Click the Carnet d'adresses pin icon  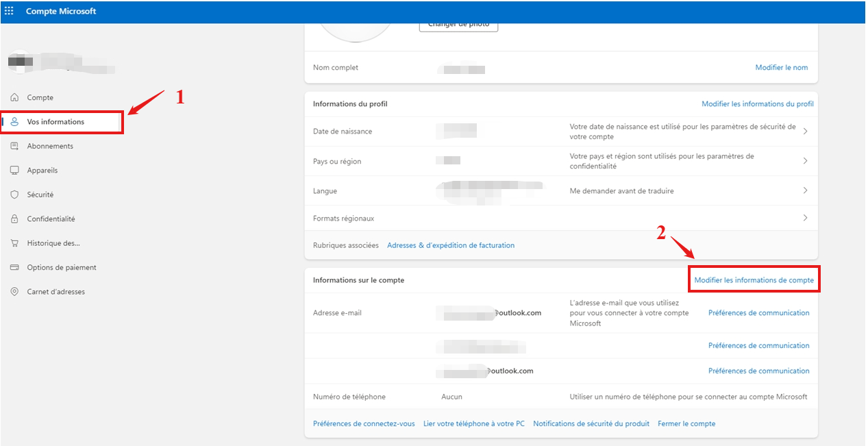(14, 292)
